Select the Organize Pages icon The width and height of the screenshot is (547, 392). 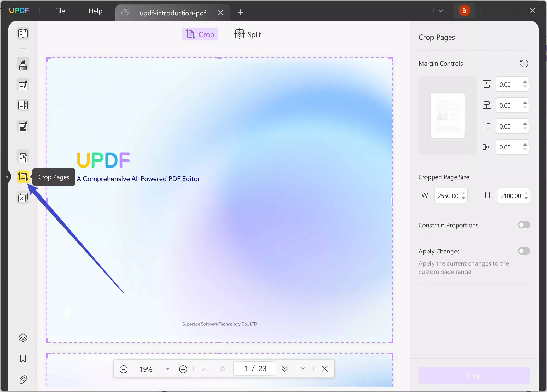pyautogui.click(x=23, y=157)
